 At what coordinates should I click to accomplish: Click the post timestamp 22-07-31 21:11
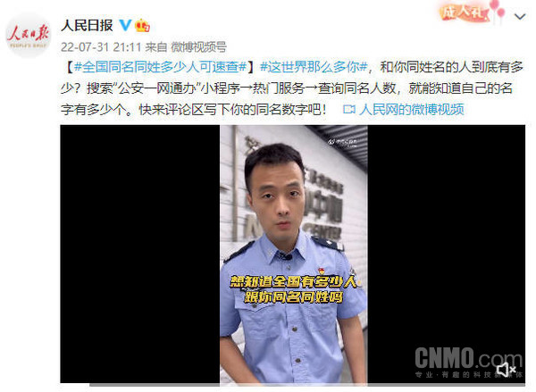[101, 46]
